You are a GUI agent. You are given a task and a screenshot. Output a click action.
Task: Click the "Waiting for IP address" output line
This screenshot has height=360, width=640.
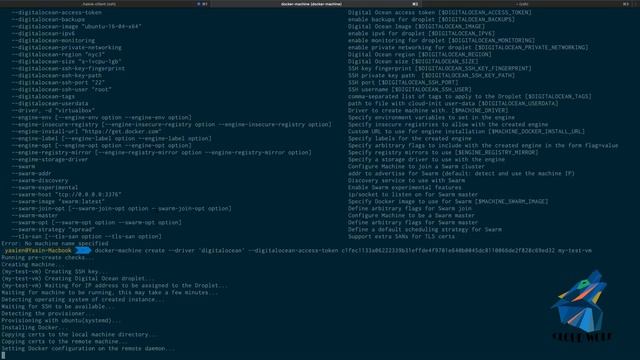tap(115, 285)
